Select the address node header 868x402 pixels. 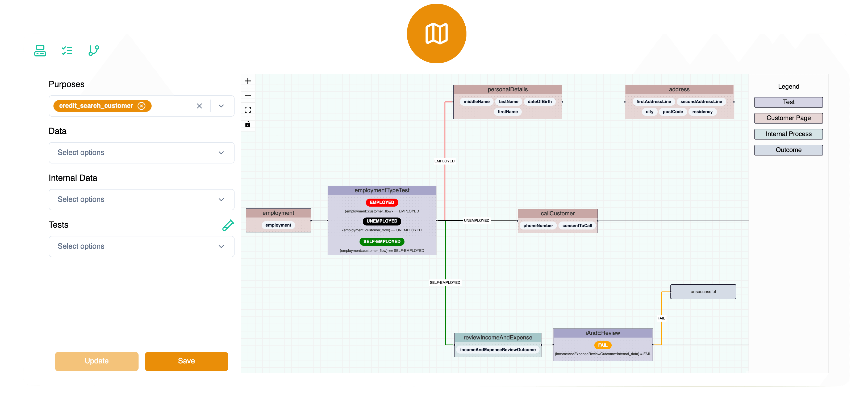[x=679, y=89]
